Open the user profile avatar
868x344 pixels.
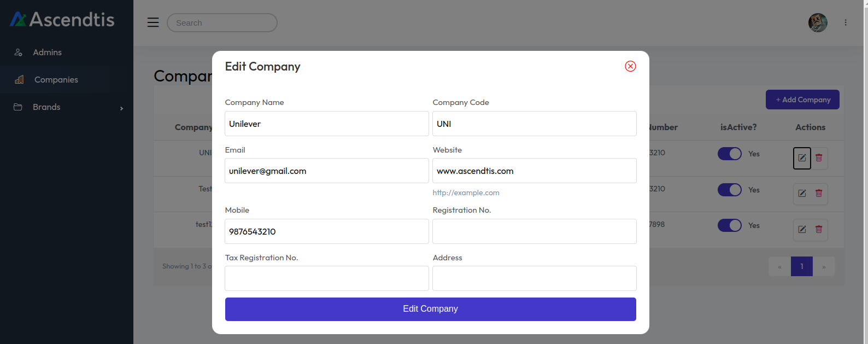818,22
